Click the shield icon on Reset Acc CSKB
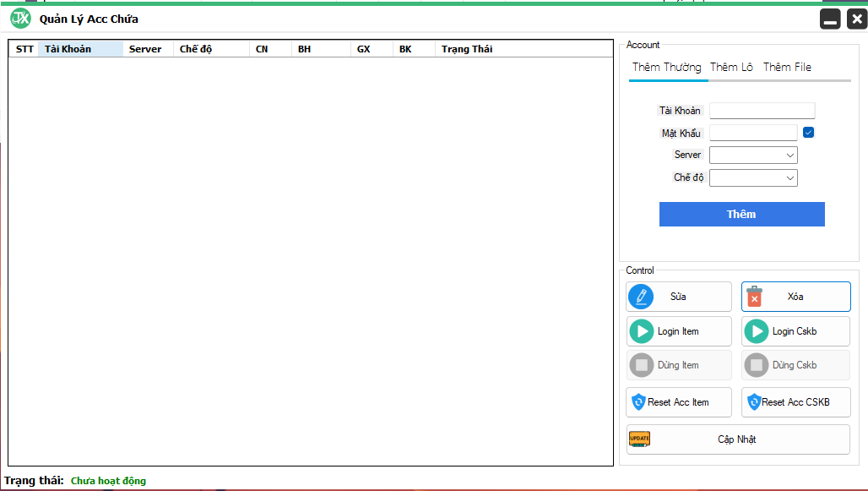Image resolution: width=868 pixels, height=491 pixels. point(753,402)
